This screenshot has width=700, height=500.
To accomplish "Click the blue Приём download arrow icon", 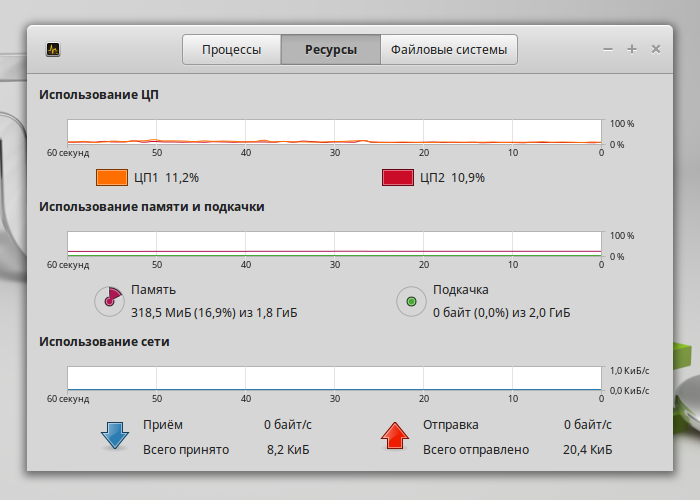I will tap(115, 435).
